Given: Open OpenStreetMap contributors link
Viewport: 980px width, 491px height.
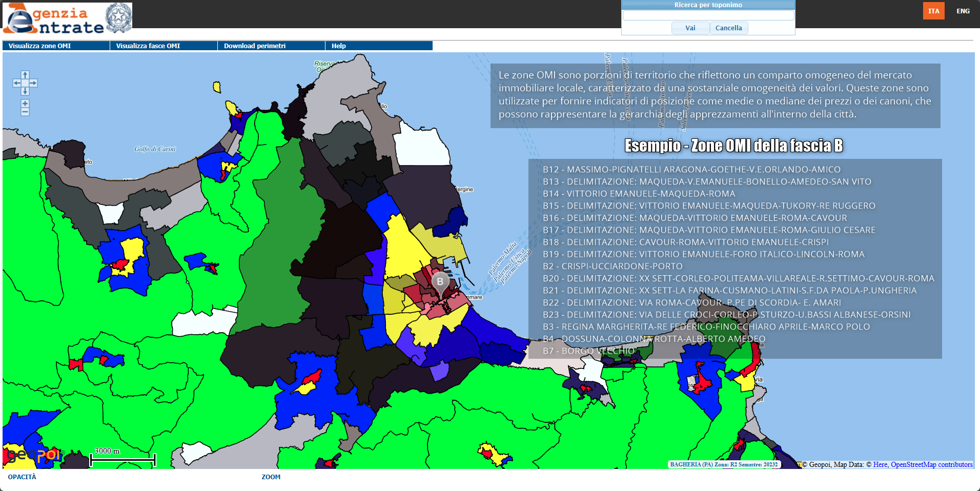Looking at the screenshot, I should click(932, 465).
